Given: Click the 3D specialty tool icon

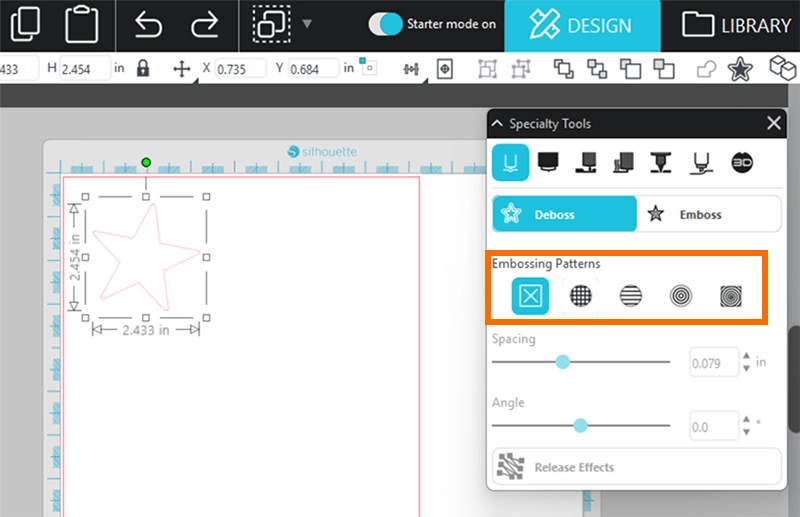Looking at the screenshot, I should (741, 162).
